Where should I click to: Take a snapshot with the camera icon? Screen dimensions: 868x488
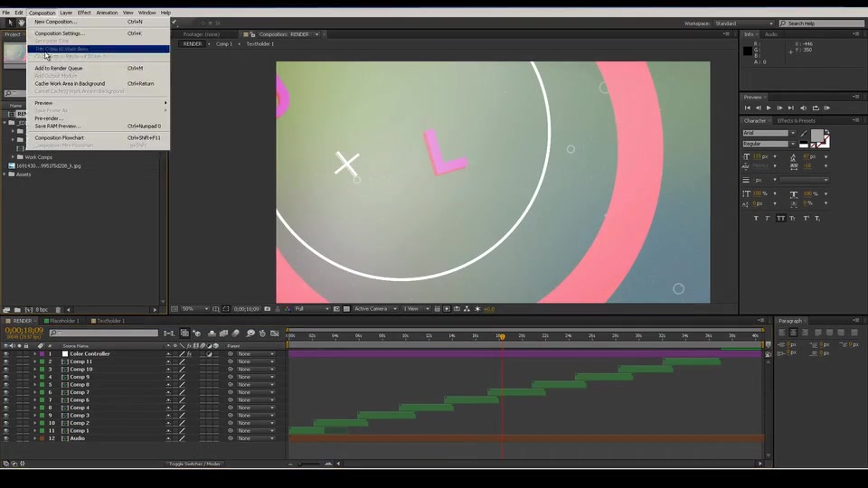pyautogui.click(x=268, y=309)
